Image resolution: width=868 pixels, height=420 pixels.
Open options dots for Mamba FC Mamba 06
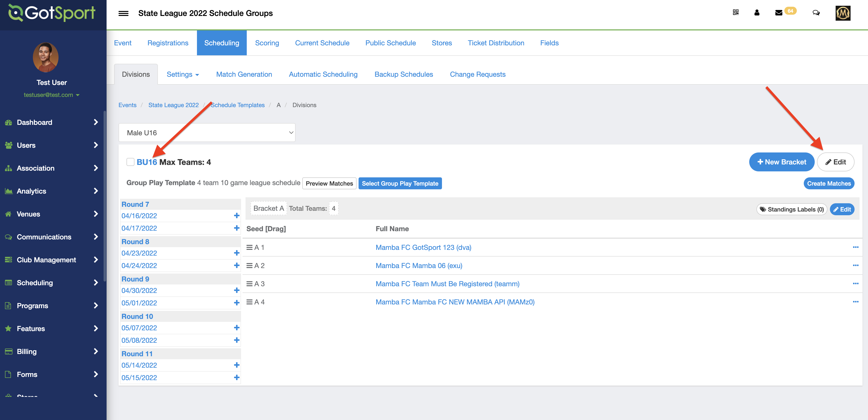(856, 265)
